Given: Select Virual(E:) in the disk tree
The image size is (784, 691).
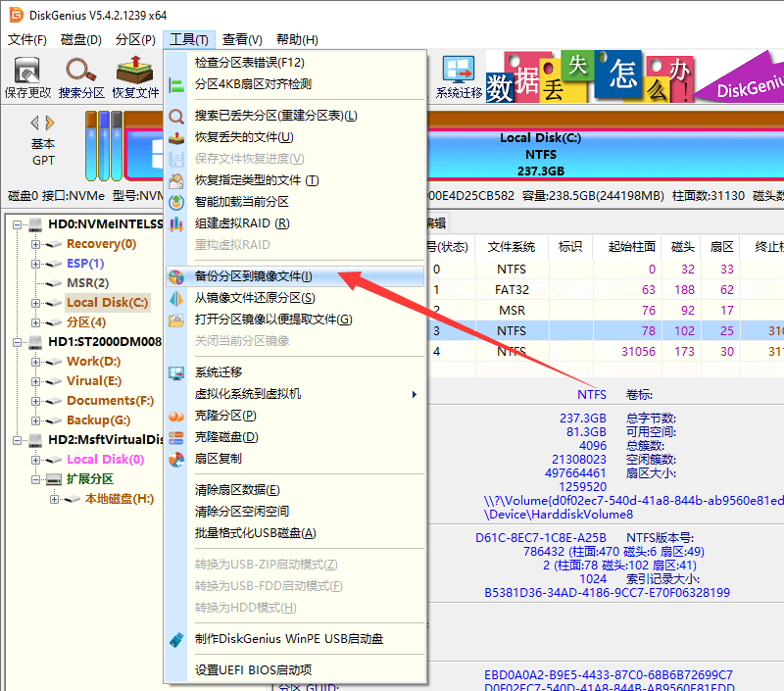Looking at the screenshot, I should [x=94, y=381].
